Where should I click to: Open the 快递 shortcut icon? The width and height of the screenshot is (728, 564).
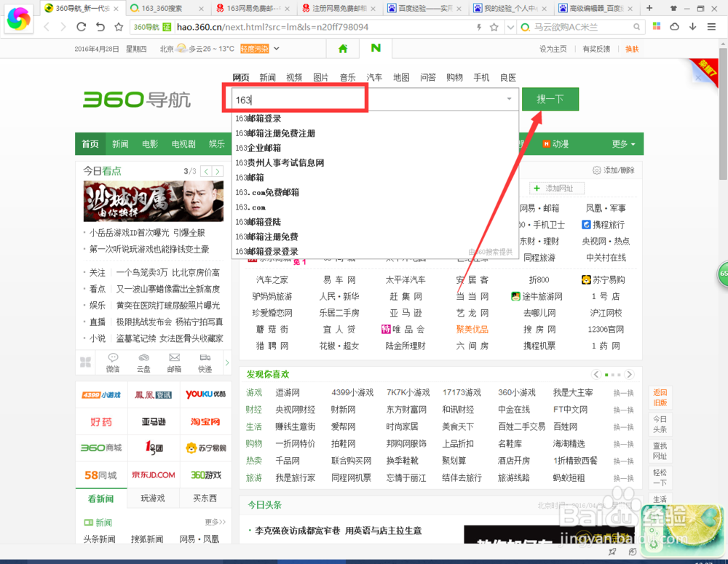[205, 362]
